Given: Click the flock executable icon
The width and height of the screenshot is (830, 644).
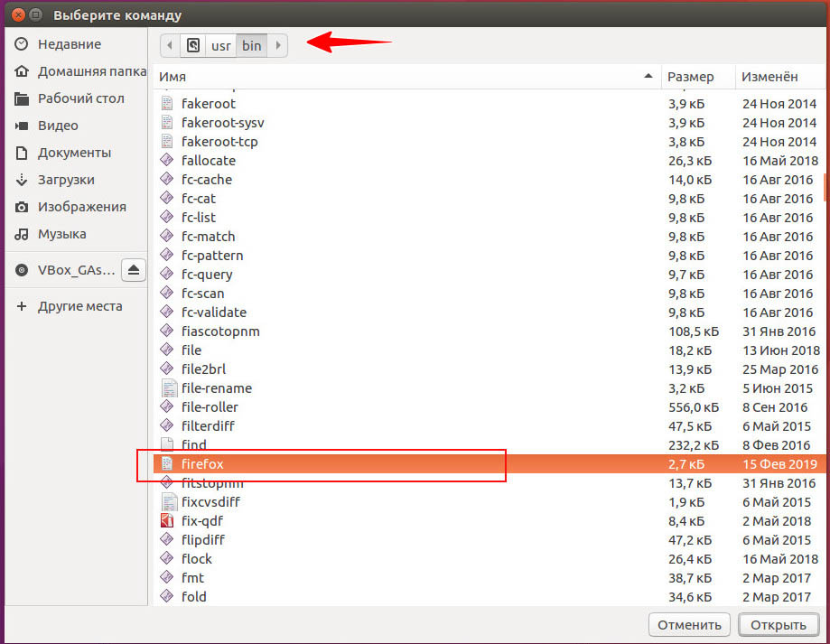Looking at the screenshot, I should 167,558.
